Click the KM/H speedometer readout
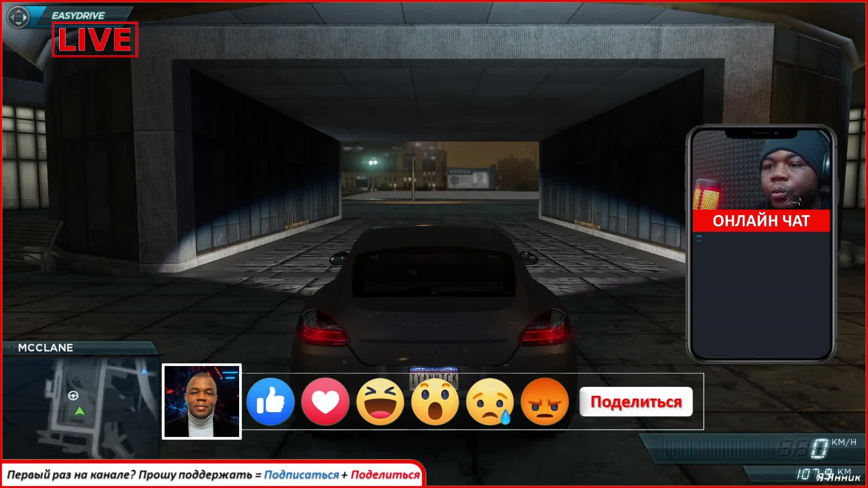 (818, 447)
